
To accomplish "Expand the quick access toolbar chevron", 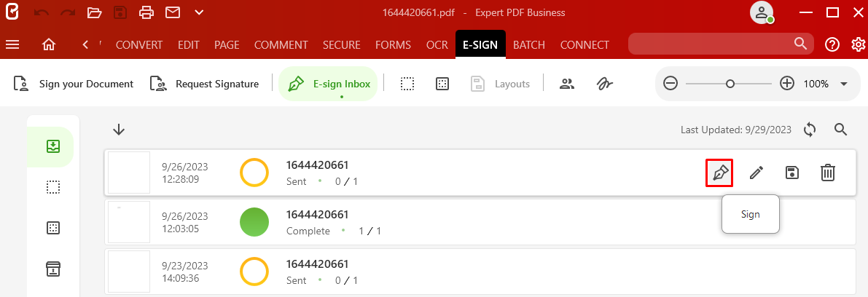I will click(x=199, y=12).
